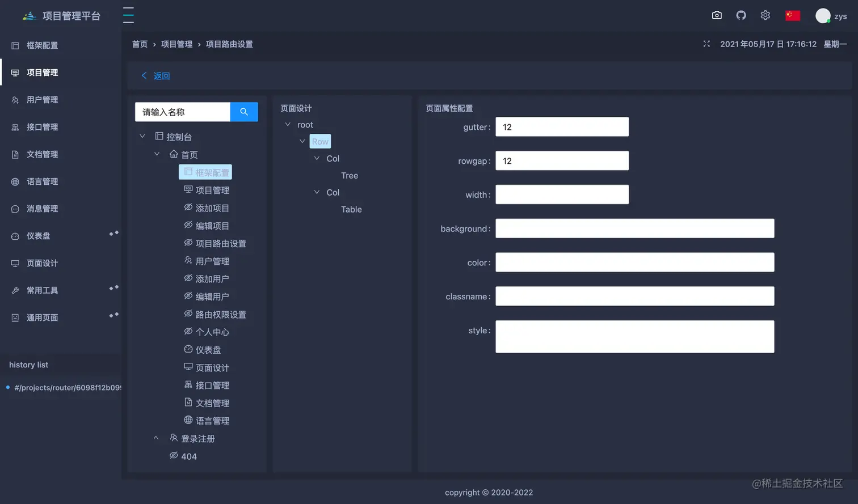
Task: Go to 首页 via breadcrumb
Action: pyautogui.click(x=140, y=44)
